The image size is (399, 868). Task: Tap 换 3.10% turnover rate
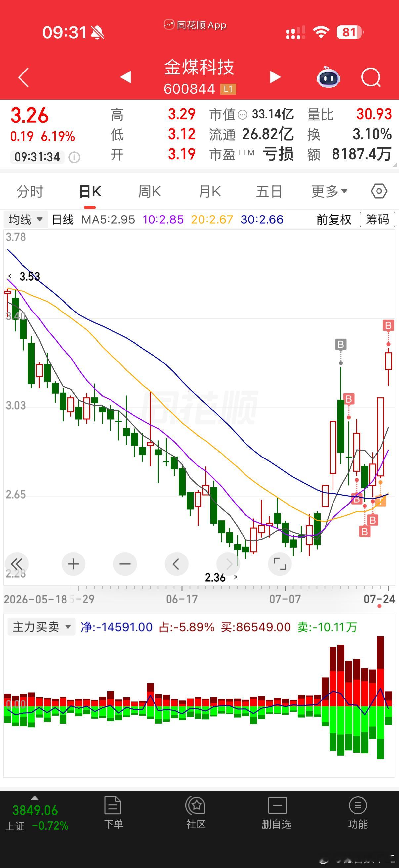coord(372,134)
